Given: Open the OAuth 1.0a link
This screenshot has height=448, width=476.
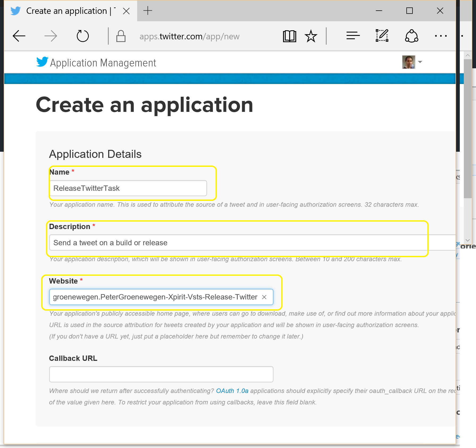Looking at the screenshot, I should pyautogui.click(x=232, y=391).
